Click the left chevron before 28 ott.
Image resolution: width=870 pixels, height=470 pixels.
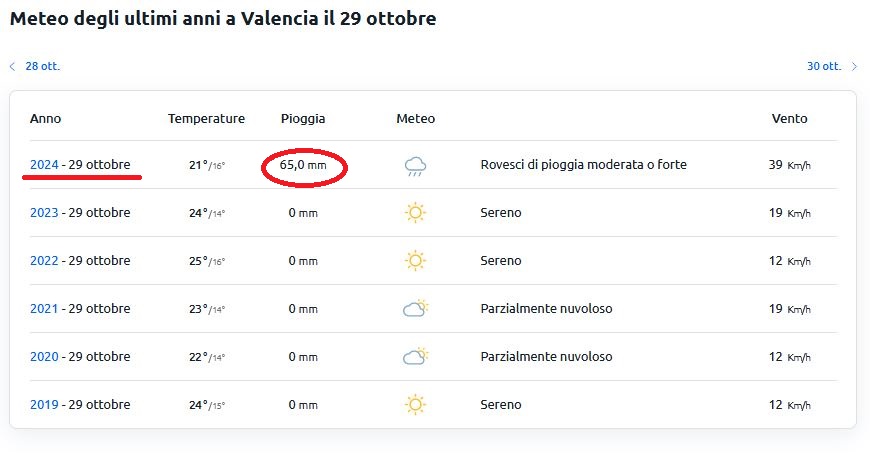12,67
